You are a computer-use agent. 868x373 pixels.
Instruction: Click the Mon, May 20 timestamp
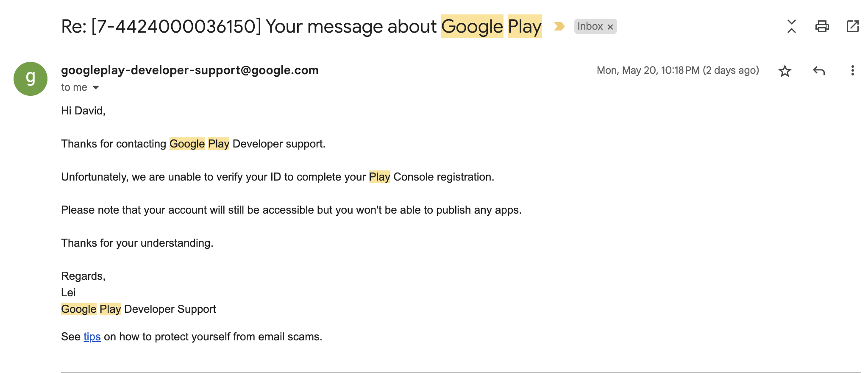tap(677, 70)
